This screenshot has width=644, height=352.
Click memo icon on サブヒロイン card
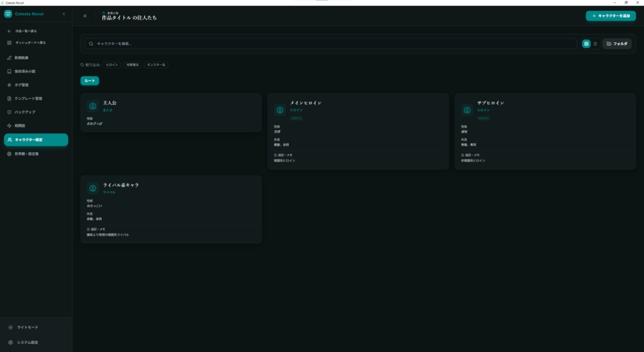pyautogui.click(x=462, y=155)
